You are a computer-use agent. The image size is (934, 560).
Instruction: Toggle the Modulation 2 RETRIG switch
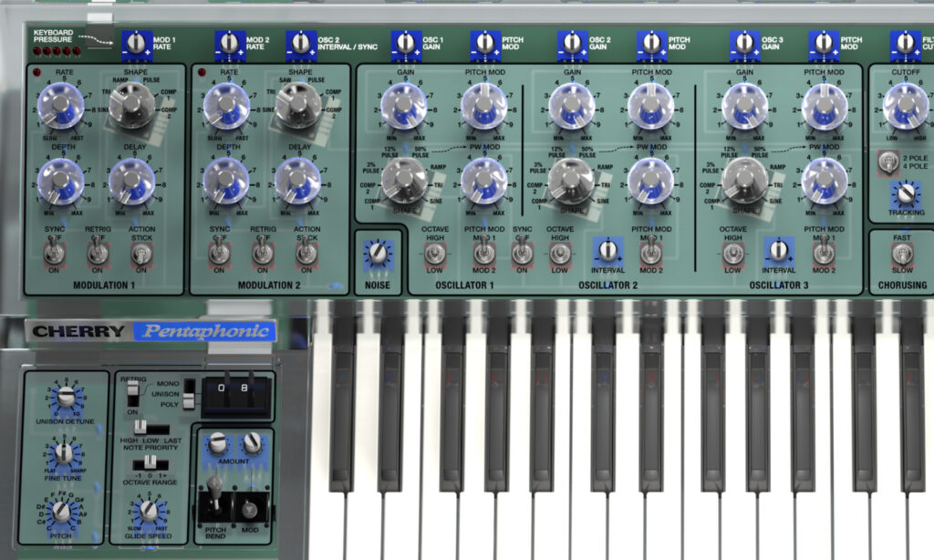click(263, 252)
